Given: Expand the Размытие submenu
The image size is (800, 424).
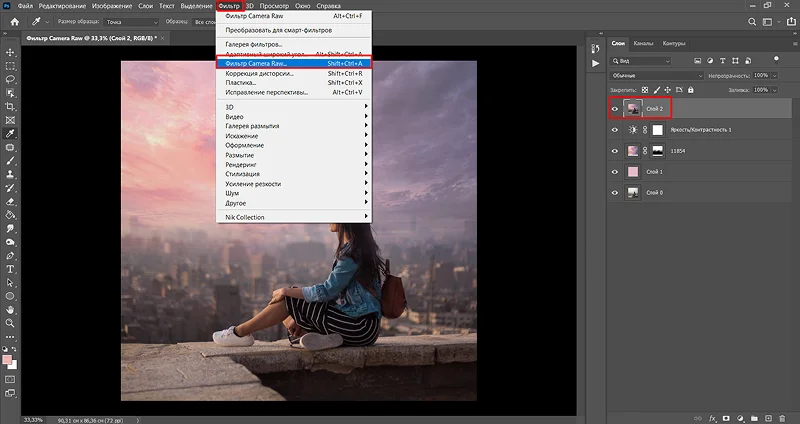Looking at the screenshot, I should coord(294,155).
